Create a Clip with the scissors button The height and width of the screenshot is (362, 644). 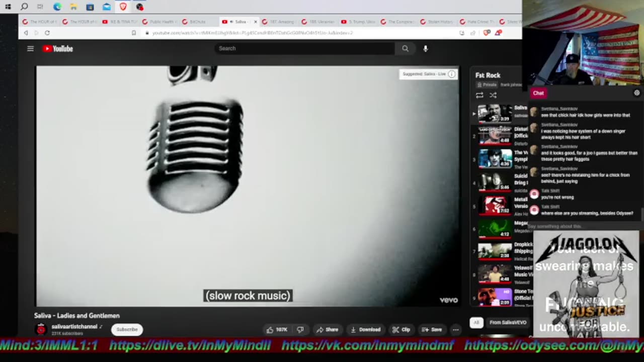tap(401, 330)
